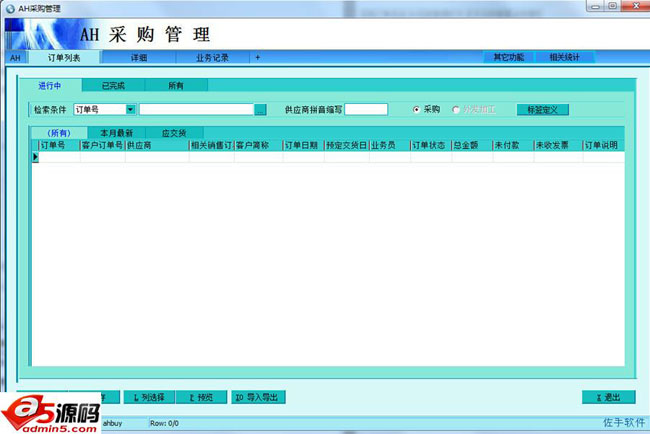This screenshot has height=434, width=650.
Task: Click the 未收发票 column header
Action: [558, 145]
